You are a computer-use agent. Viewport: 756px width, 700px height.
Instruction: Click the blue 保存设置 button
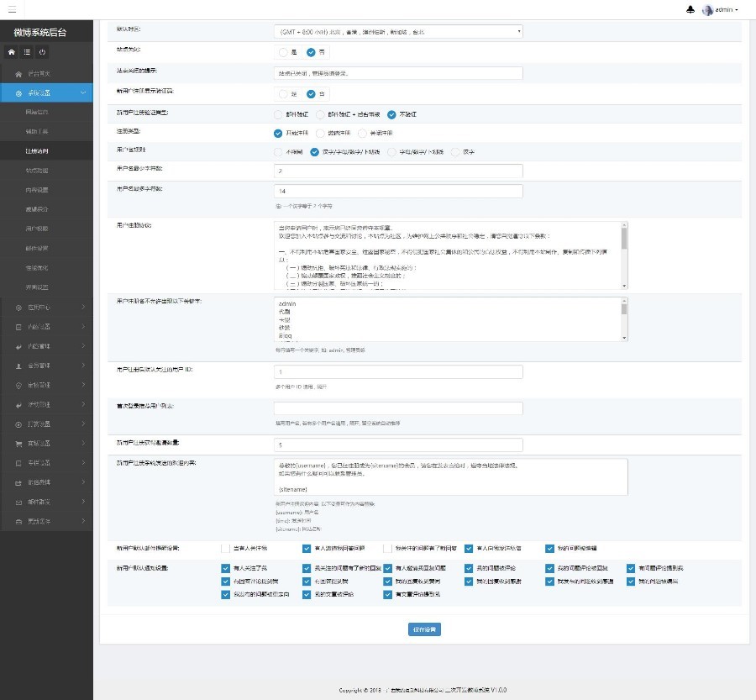coord(425,629)
